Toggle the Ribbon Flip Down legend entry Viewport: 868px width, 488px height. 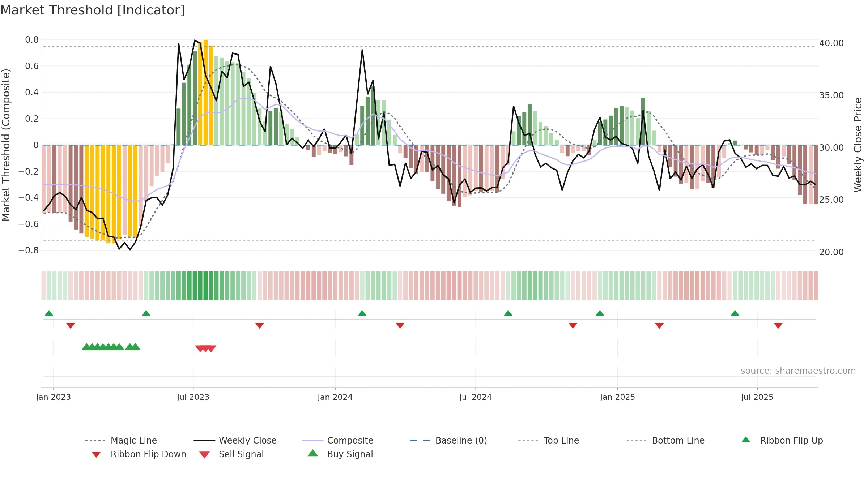[x=139, y=454]
